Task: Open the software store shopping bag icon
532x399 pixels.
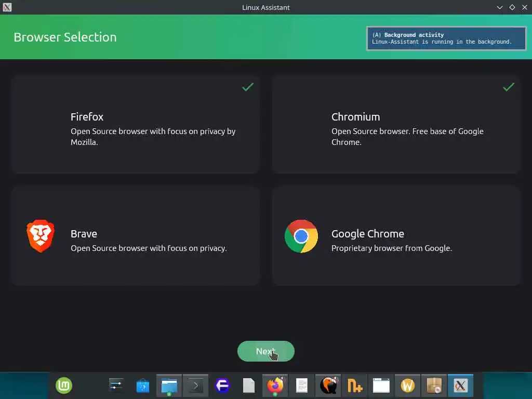Action: (x=142, y=386)
